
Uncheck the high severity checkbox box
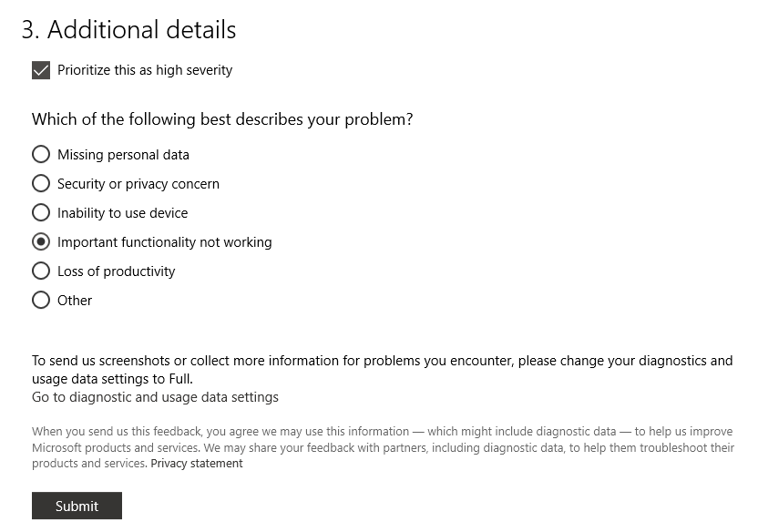pos(41,70)
